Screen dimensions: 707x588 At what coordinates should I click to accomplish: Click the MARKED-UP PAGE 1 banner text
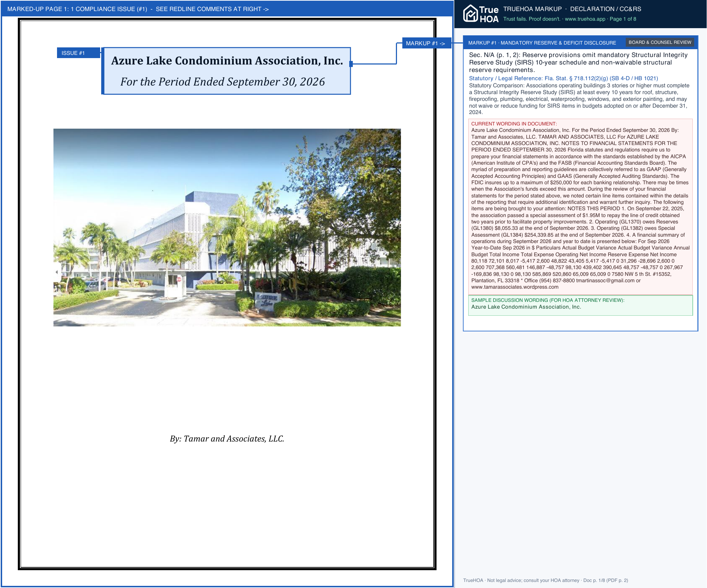(x=138, y=9)
